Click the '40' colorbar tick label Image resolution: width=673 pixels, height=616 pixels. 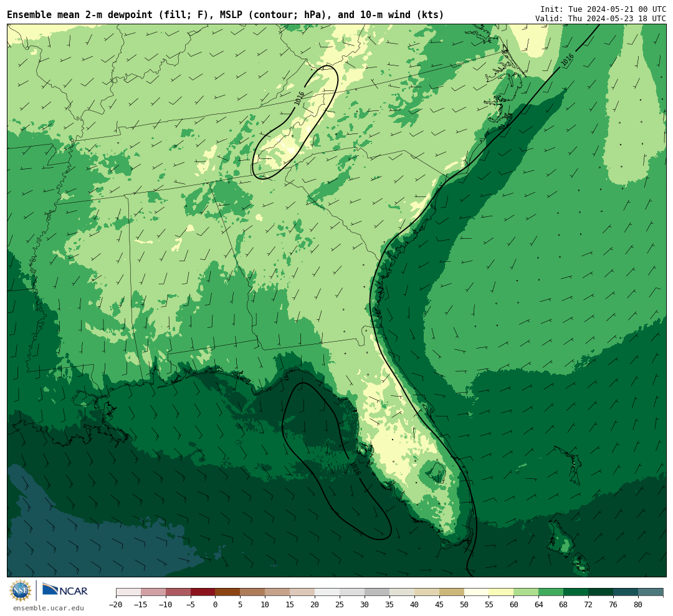[x=414, y=604]
